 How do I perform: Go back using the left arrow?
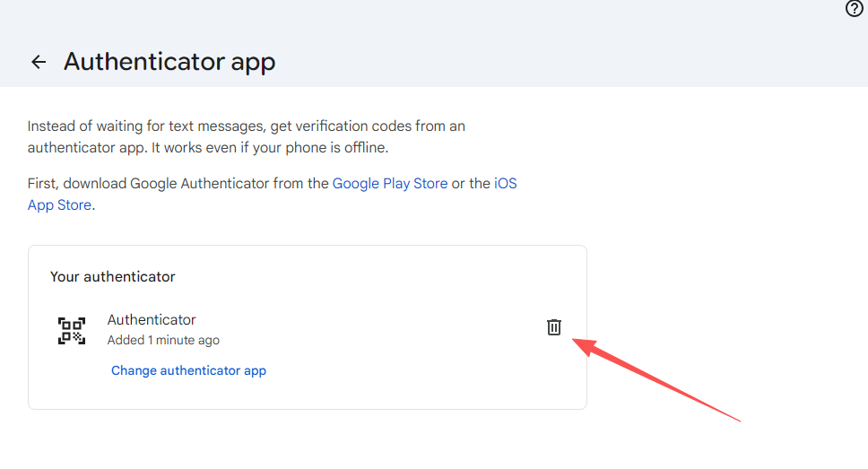(38, 62)
